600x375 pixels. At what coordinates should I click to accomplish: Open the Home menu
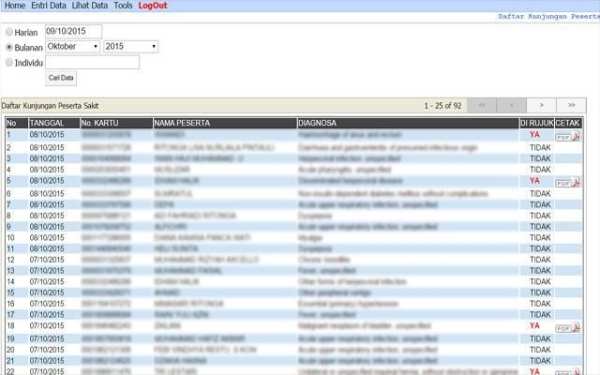pyautogui.click(x=15, y=5)
